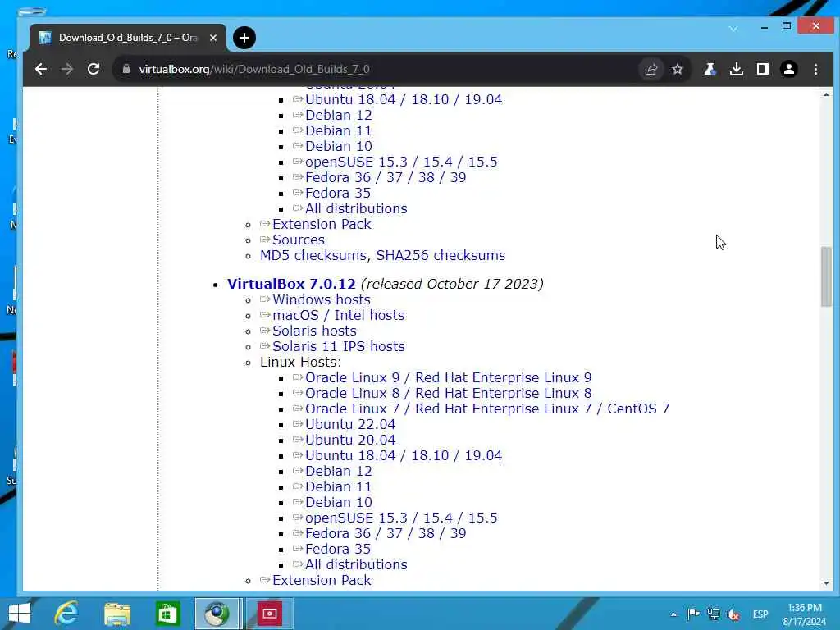The image size is (840, 630).
Task: Click the page scrollbar down arrow
Action: point(826,583)
